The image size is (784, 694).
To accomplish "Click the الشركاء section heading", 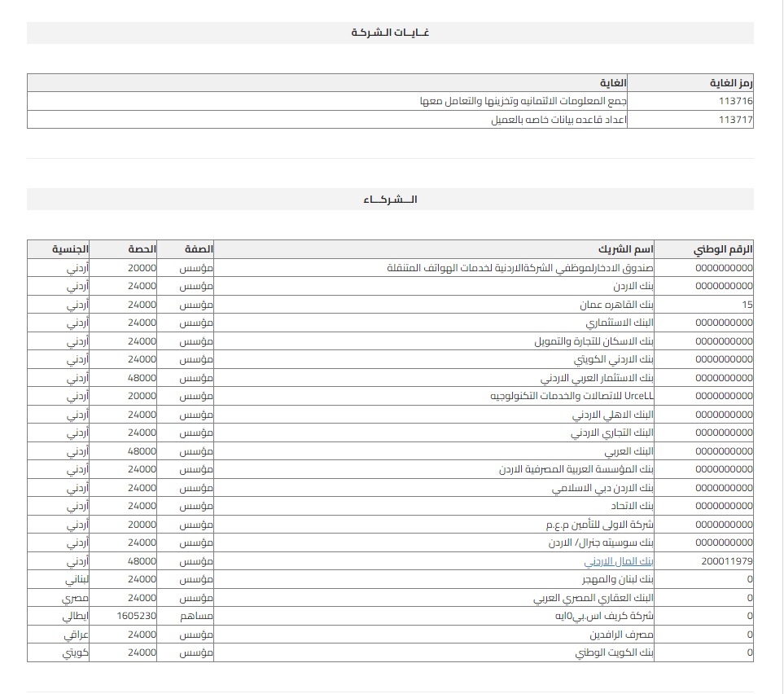I will pos(390,200).
